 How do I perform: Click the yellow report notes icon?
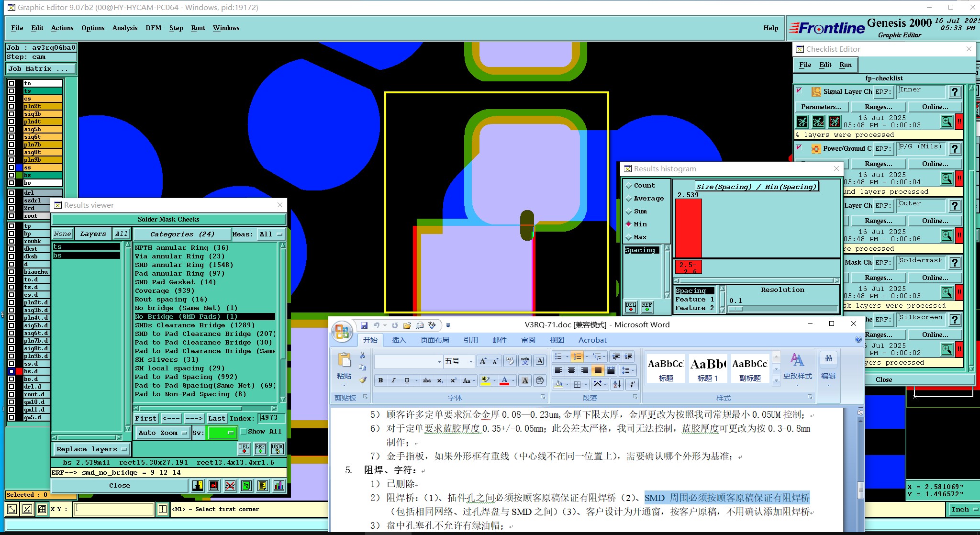coord(262,486)
